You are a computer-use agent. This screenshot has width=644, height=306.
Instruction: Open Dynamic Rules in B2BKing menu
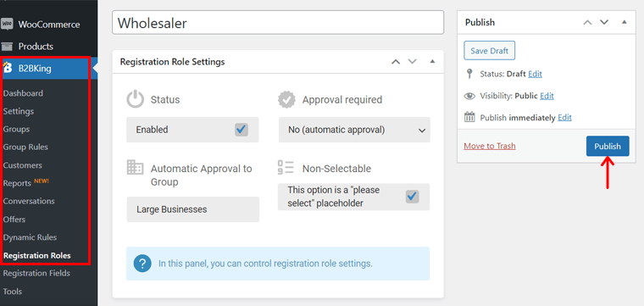[30, 237]
